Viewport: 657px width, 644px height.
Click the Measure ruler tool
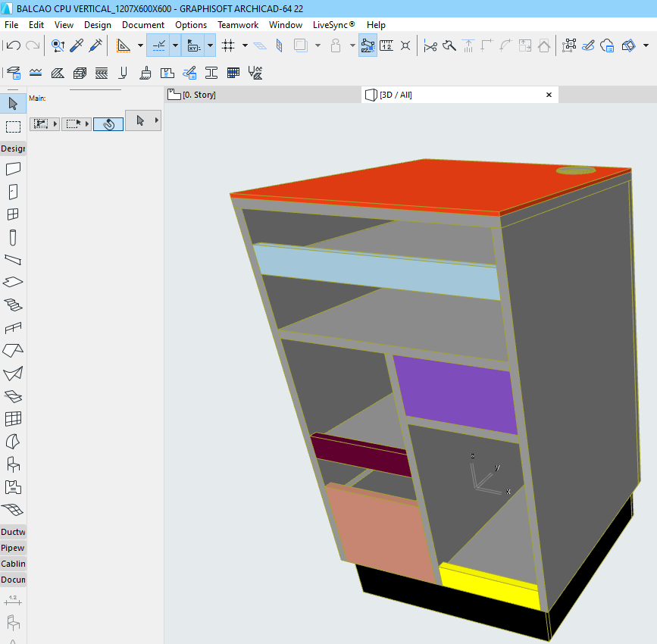pos(386,45)
